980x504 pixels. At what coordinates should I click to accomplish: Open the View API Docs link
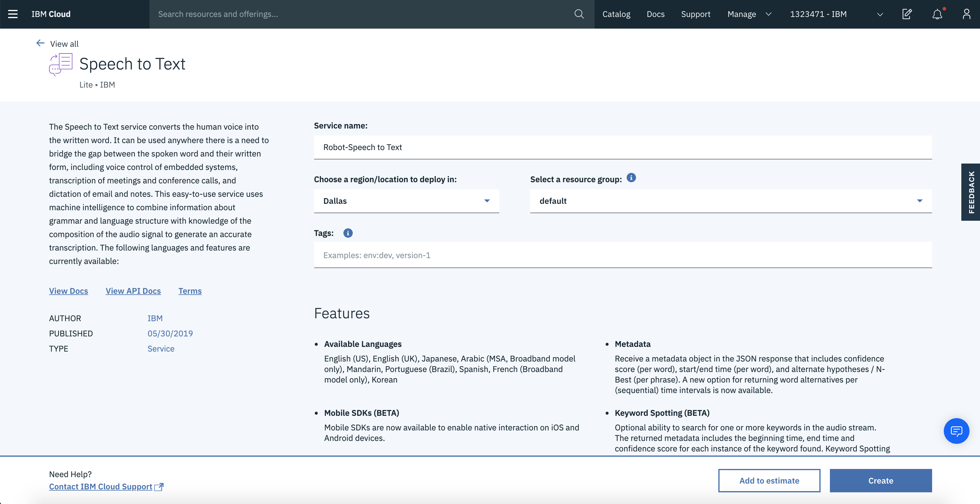tap(133, 291)
